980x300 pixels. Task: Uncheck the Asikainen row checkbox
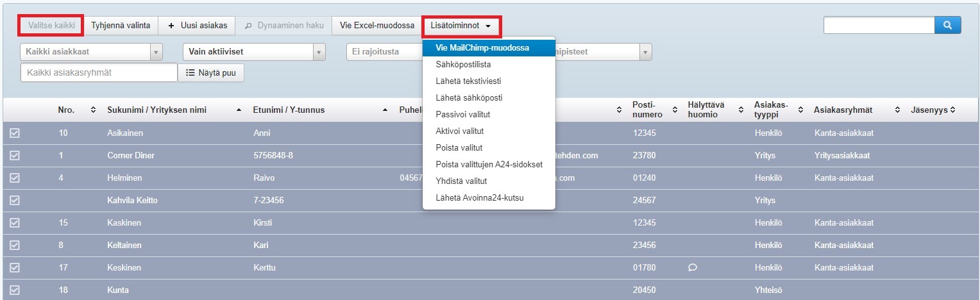tap(15, 133)
